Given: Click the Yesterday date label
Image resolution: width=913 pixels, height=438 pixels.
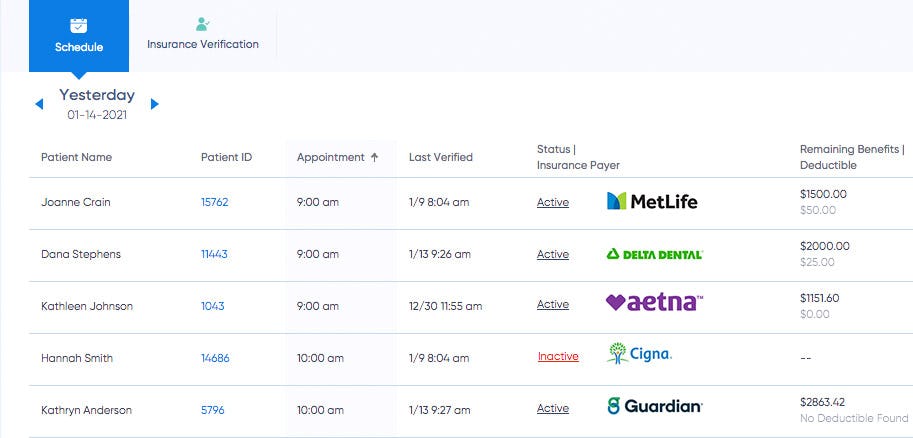Looking at the screenshot, I should coord(96,96).
